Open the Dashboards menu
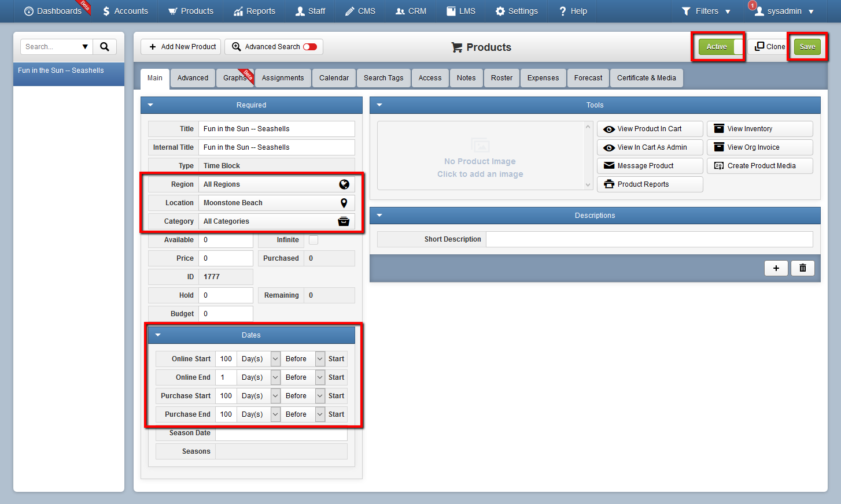This screenshot has height=504, width=841. click(53, 11)
